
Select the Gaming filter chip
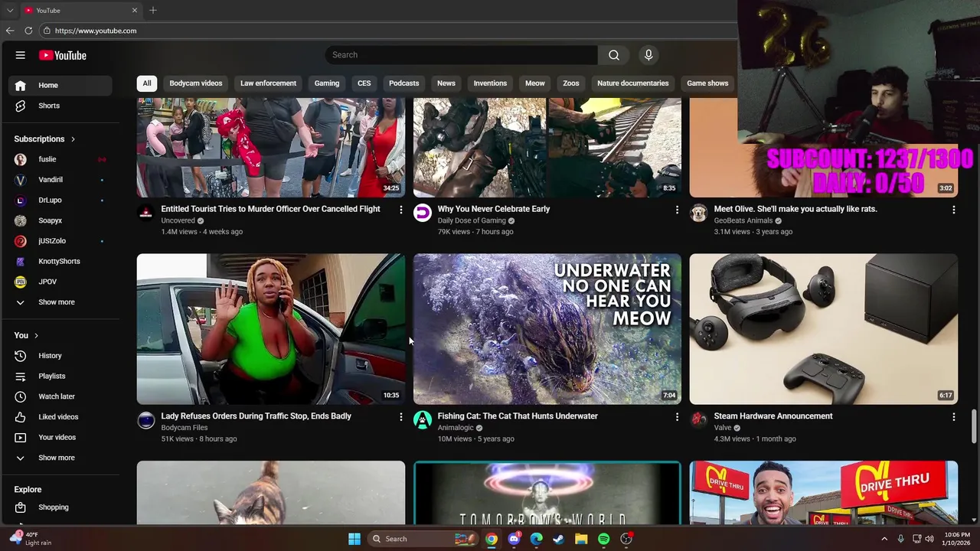(327, 83)
